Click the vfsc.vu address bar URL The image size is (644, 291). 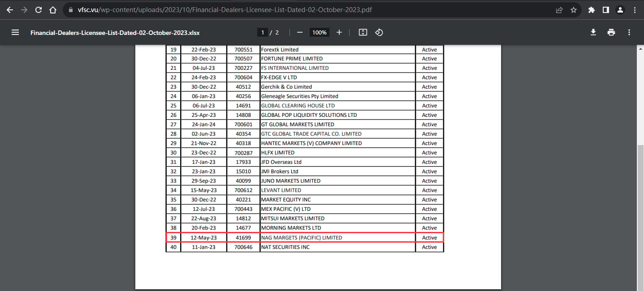click(224, 10)
